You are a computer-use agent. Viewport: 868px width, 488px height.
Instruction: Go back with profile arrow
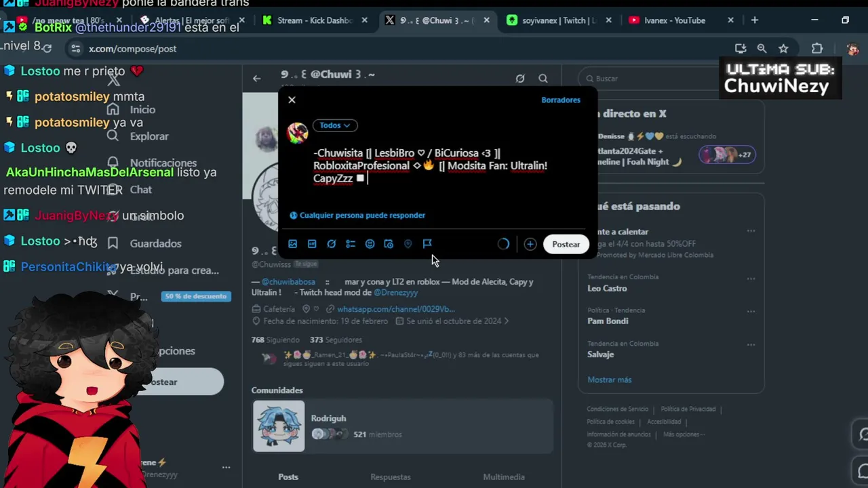point(256,79)
